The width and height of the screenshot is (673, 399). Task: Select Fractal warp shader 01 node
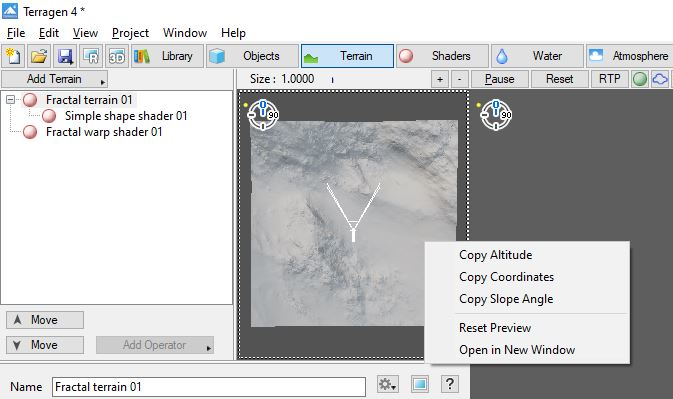pyautogui.click(x=104, y=132)
